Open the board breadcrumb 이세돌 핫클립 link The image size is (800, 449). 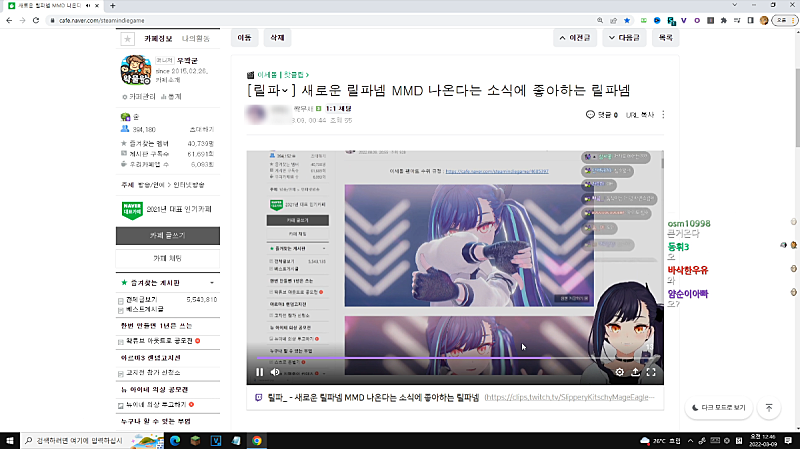click(282, 74)
